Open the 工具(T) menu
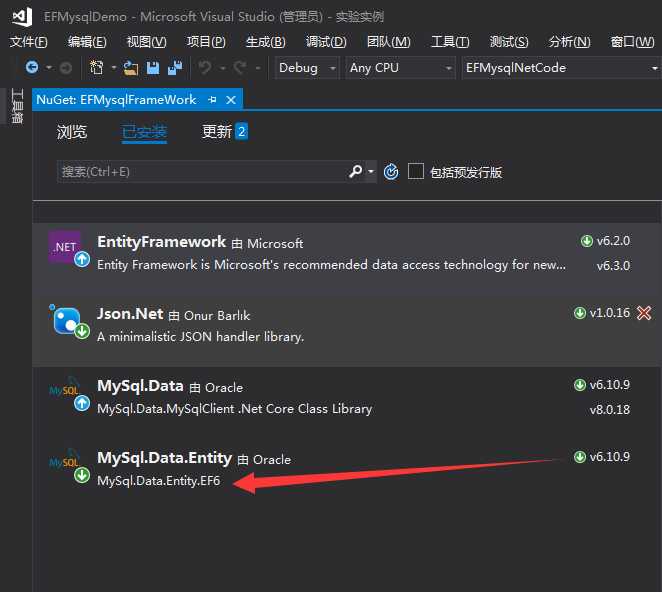Viewport: 662px width, 592px height. coord(450,42)
